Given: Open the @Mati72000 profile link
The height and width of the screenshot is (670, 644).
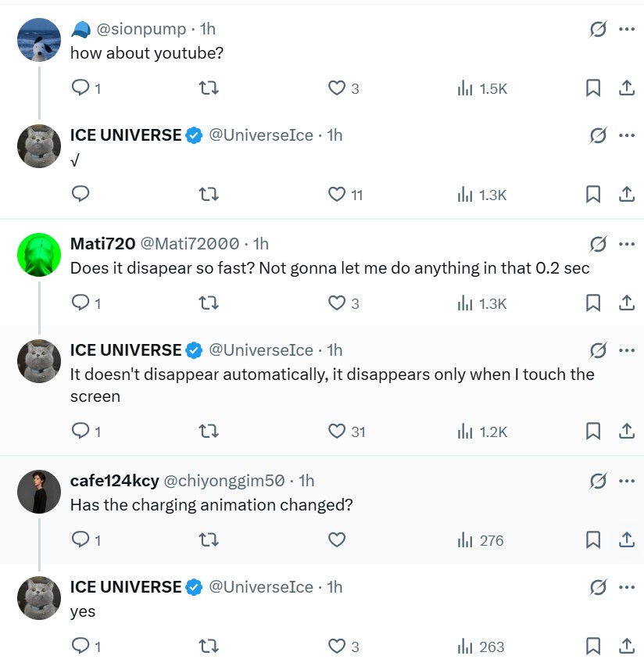Looking at the screenshot, I should pyautogui.click(x=189, y=244).
